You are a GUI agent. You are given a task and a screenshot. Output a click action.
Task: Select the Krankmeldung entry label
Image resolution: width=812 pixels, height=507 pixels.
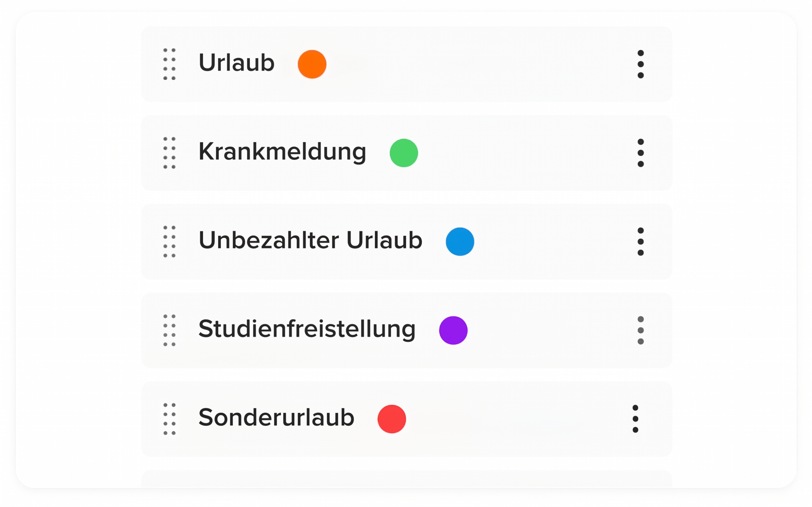coord(282,151)
